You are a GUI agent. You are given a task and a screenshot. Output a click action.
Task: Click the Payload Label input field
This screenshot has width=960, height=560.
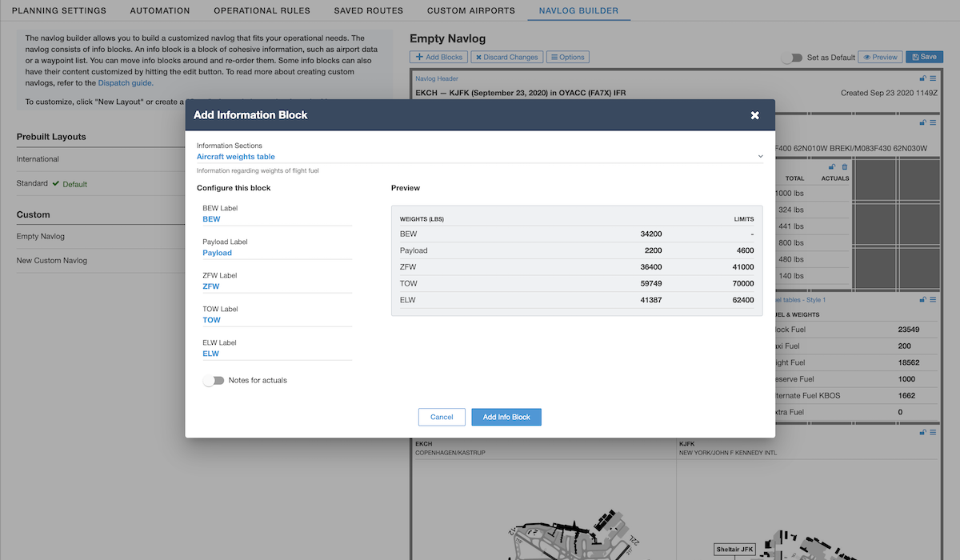(277, 253)
